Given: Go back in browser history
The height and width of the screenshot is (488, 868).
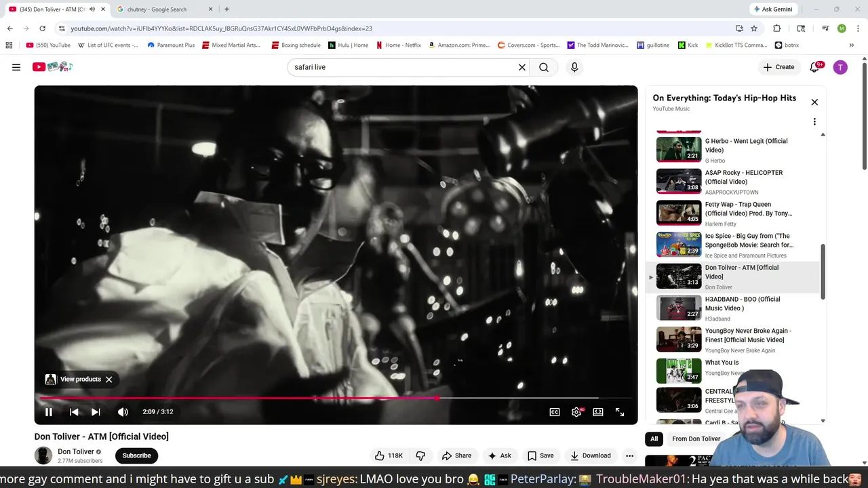Looking at the screenshot, I should point(10,28).
